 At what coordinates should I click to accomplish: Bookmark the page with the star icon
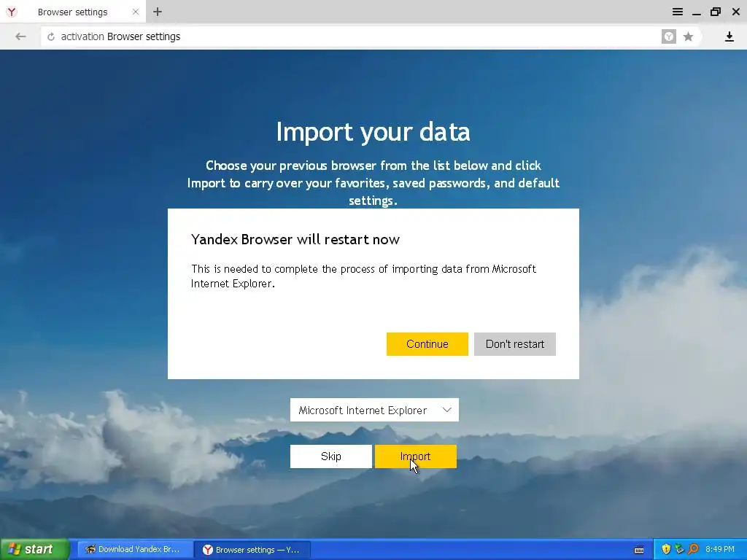point(688,36)
